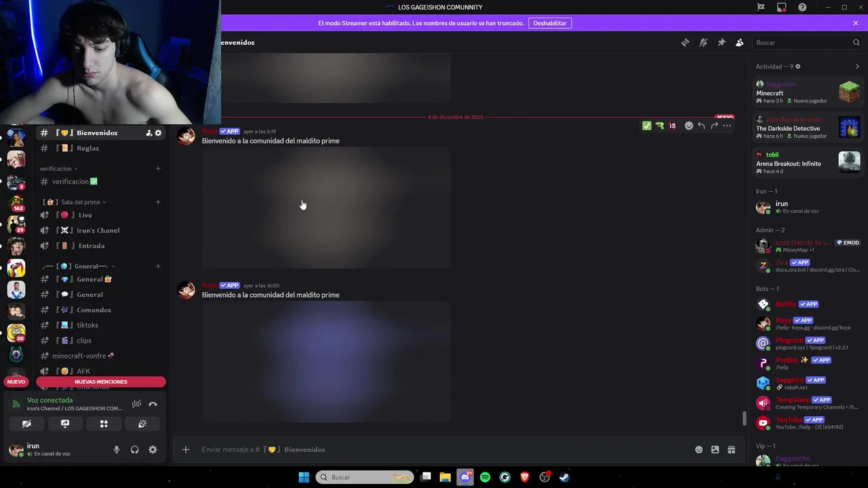Open pinned messages icon
The image size is (868, 488).
pos(722,42)
